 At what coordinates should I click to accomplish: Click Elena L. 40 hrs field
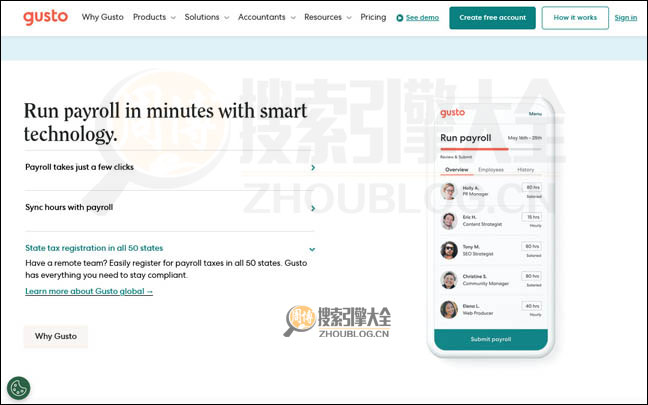(532, 306)
